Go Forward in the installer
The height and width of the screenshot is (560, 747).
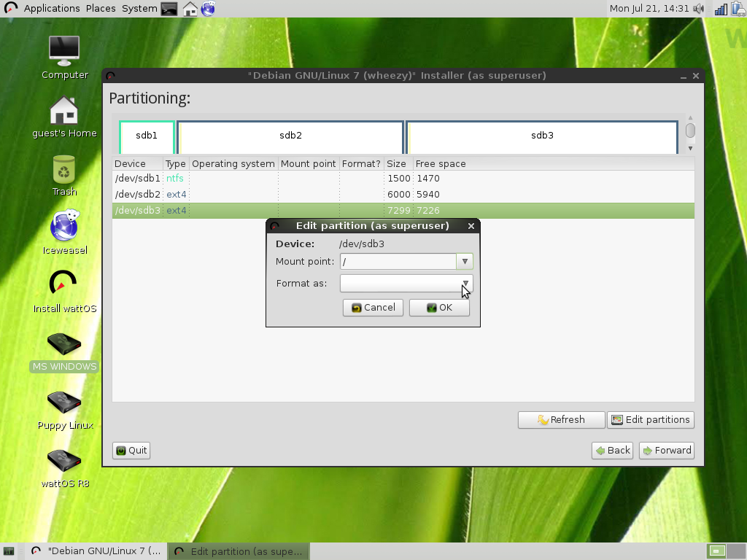[667, 451]
